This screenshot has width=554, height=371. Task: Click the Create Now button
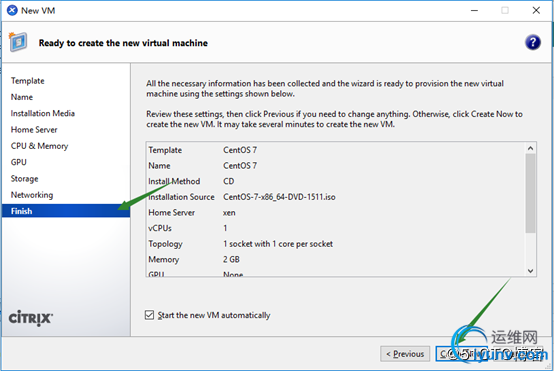tap(461, 354)
